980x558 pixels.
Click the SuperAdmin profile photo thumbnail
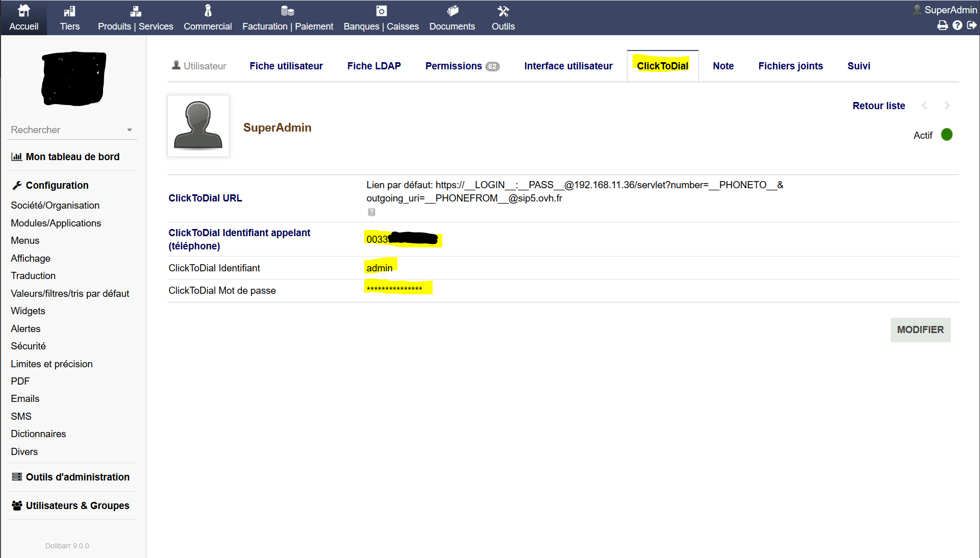pos(198,126)
